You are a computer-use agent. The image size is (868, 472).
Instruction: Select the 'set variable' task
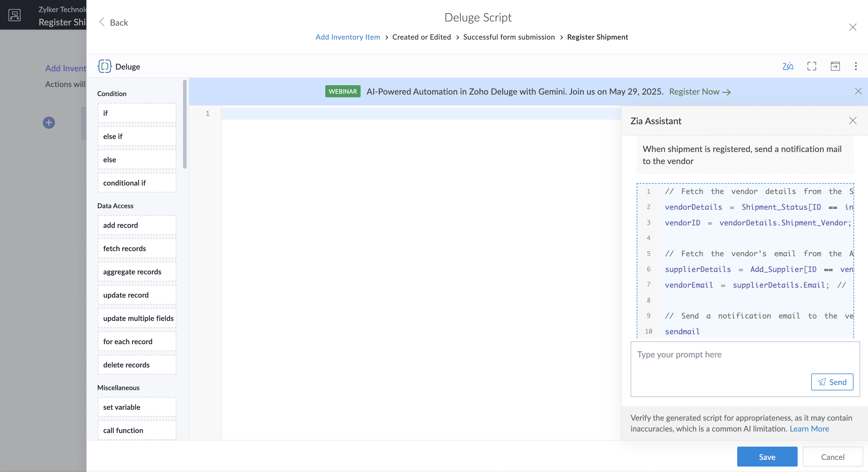point(137,407)
